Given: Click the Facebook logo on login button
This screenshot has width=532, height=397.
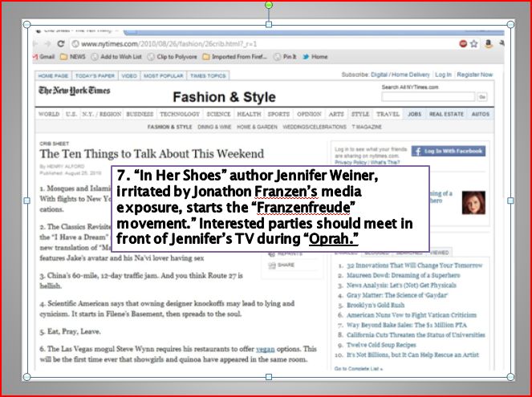Looking at the screenshot, I should tap(418, 152).
